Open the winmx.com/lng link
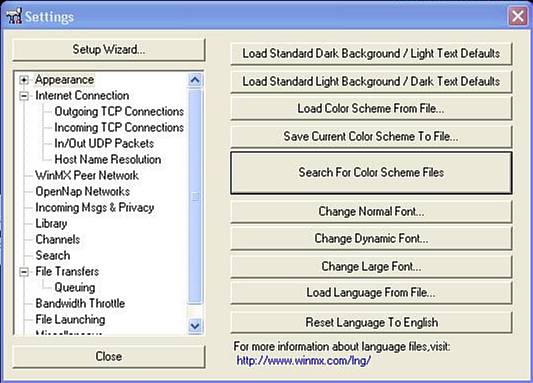This screenshot has width=533, height=383. [x=304, y=361]
